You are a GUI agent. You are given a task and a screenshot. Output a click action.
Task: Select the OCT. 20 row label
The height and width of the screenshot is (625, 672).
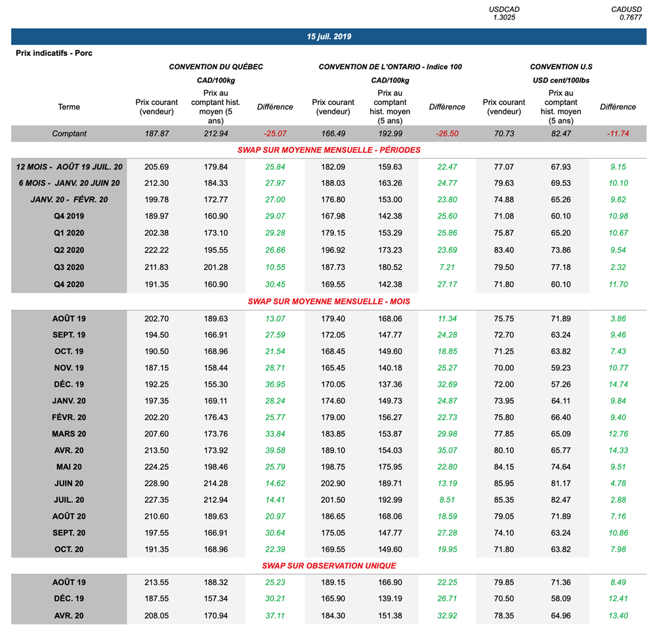(69, 549)
